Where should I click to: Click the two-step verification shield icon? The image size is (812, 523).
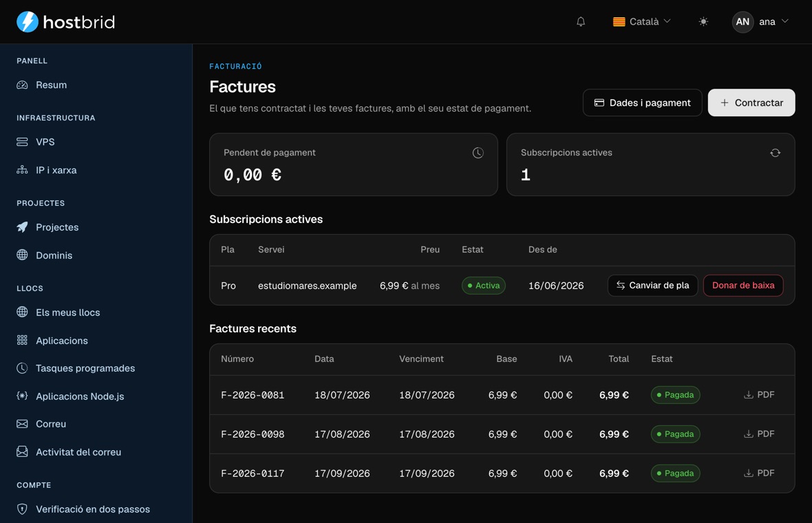coord(22,509)
